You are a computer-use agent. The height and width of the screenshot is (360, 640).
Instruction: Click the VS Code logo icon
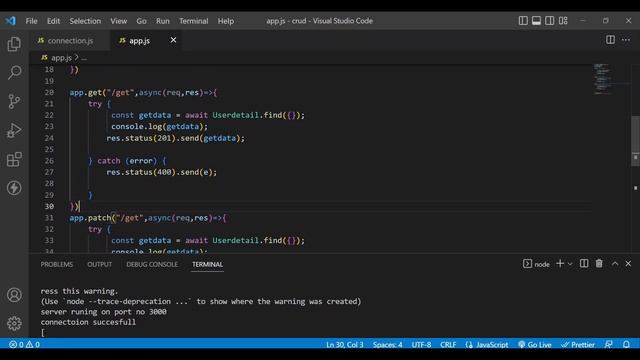[x=11, y=21]
